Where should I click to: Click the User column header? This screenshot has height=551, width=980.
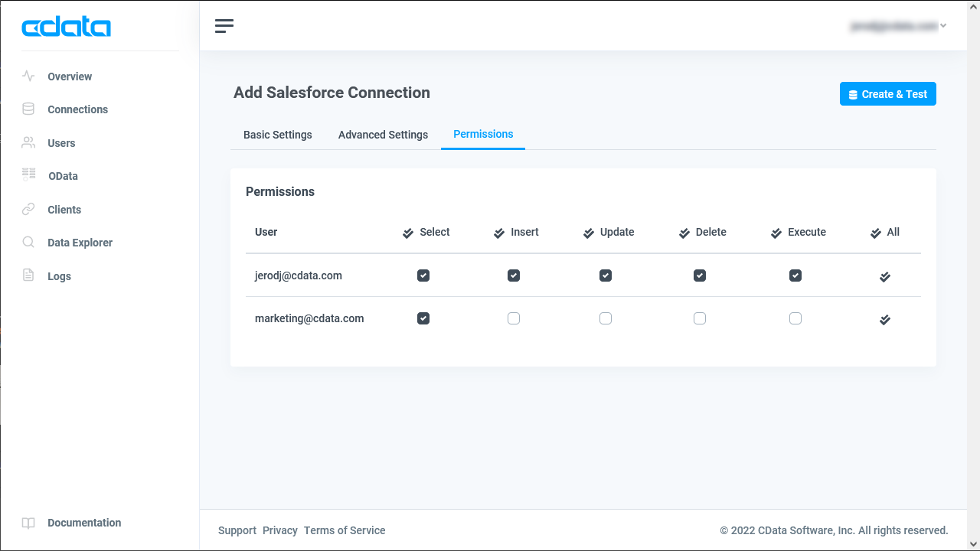(266, 232)
